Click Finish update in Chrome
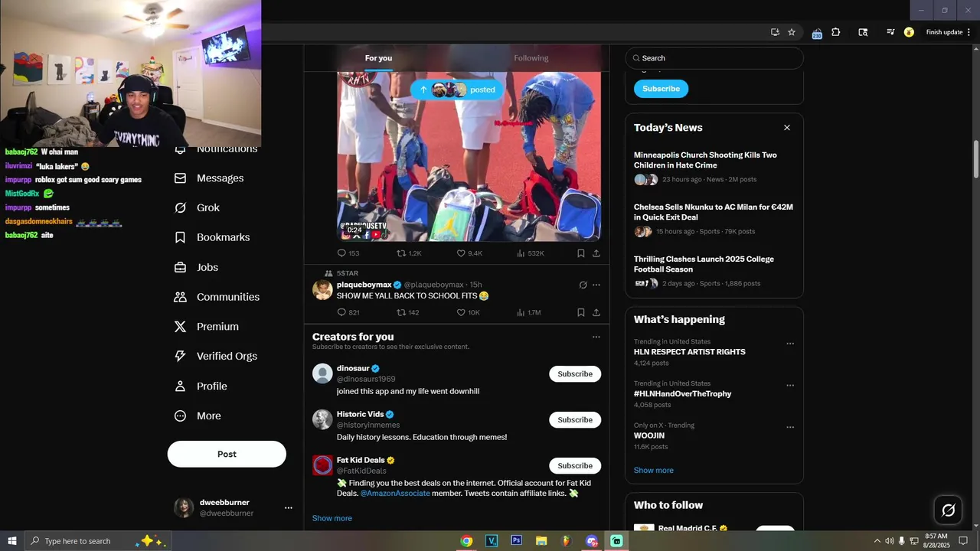The width and height of the screenshot is (980, 551). [944, 32]
